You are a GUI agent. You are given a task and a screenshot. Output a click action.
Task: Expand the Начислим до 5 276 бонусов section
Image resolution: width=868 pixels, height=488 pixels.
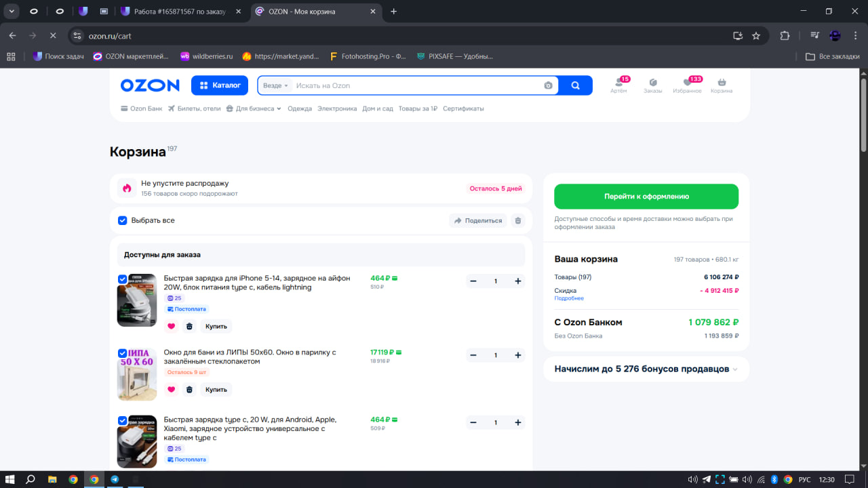point(736,369)
